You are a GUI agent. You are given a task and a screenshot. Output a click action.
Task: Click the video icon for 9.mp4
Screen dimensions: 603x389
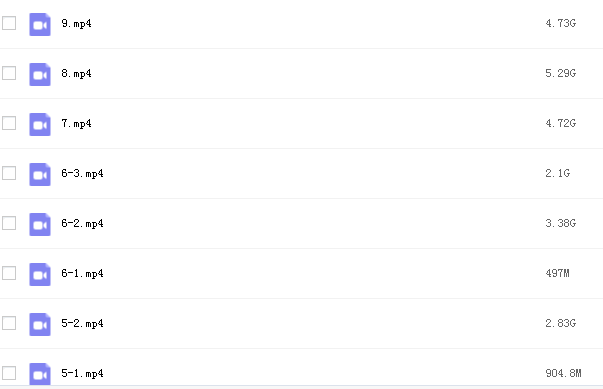[x=40, y=24]
